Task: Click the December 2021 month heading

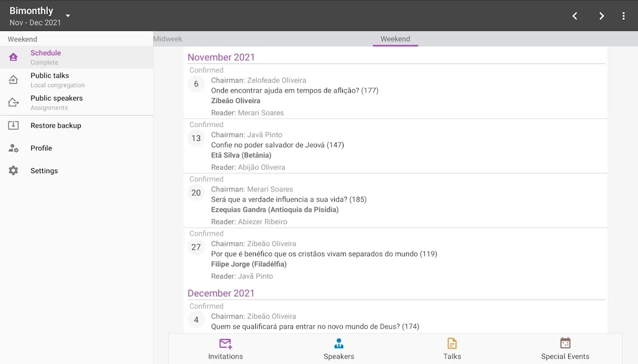Action: [x=221, y=293]
